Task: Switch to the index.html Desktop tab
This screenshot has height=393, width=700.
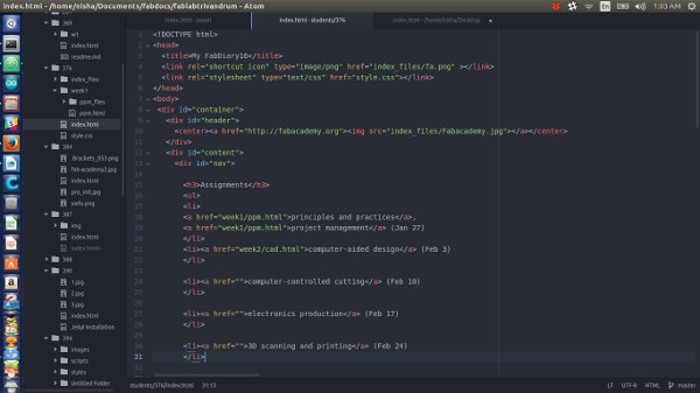Action: click(x=436, y=20)
